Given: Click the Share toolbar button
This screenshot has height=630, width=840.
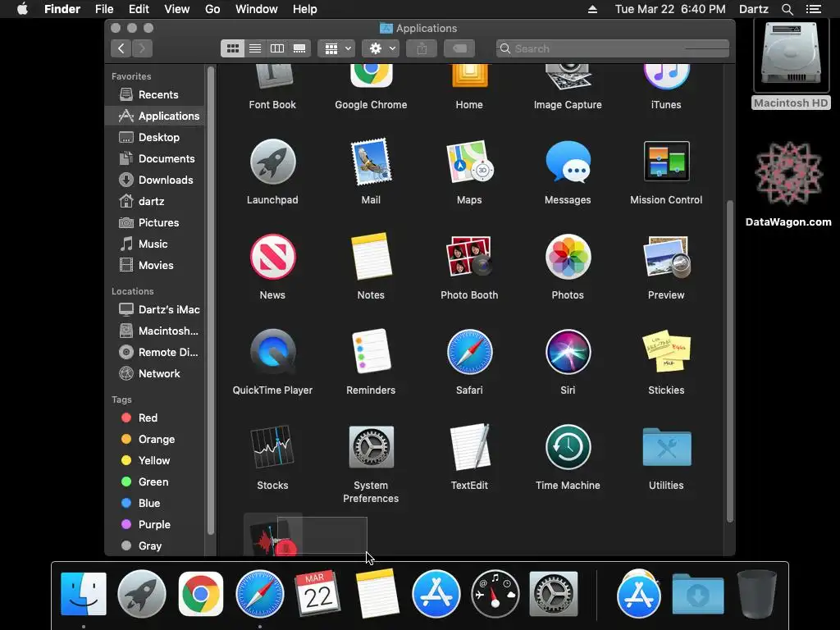Looking at the screenshot, I should point(422,48).
